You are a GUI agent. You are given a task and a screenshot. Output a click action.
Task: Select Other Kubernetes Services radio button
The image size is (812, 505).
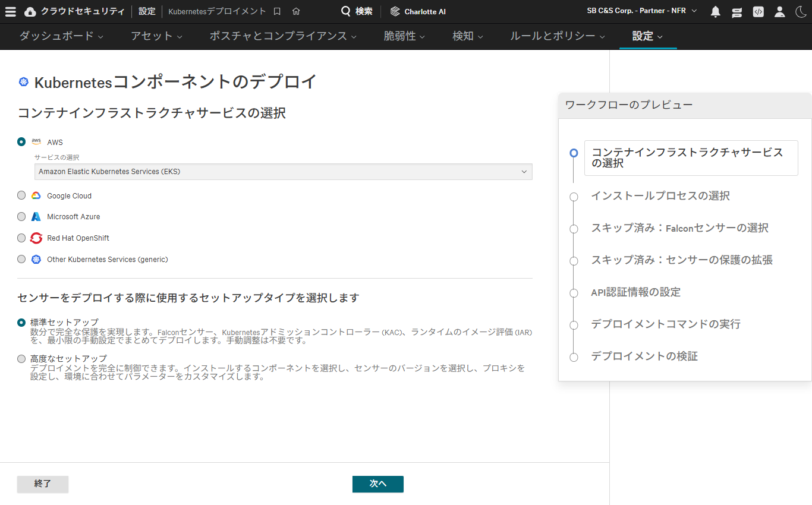tap(21, 260)
